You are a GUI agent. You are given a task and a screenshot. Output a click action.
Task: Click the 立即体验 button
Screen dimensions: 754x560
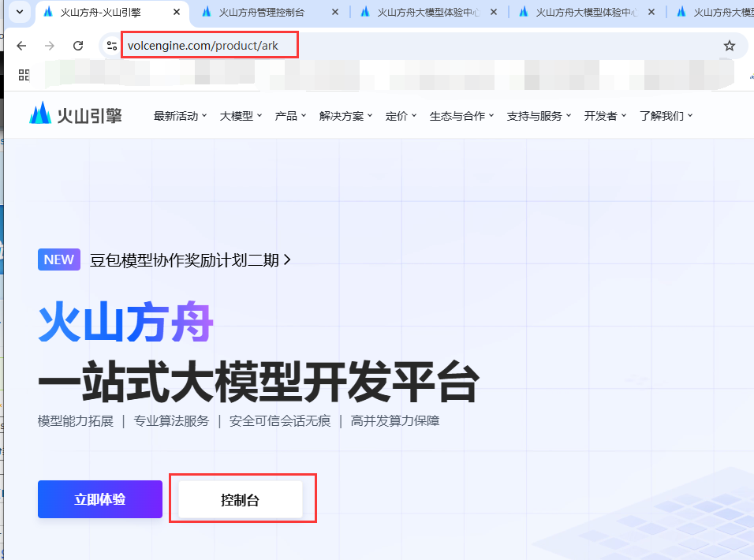click(100, 499)
